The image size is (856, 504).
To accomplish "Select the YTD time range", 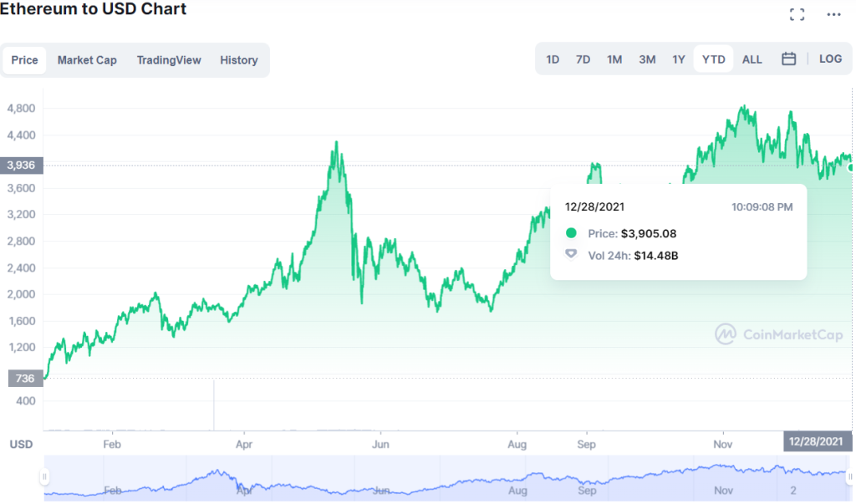I will coord(714,59).
